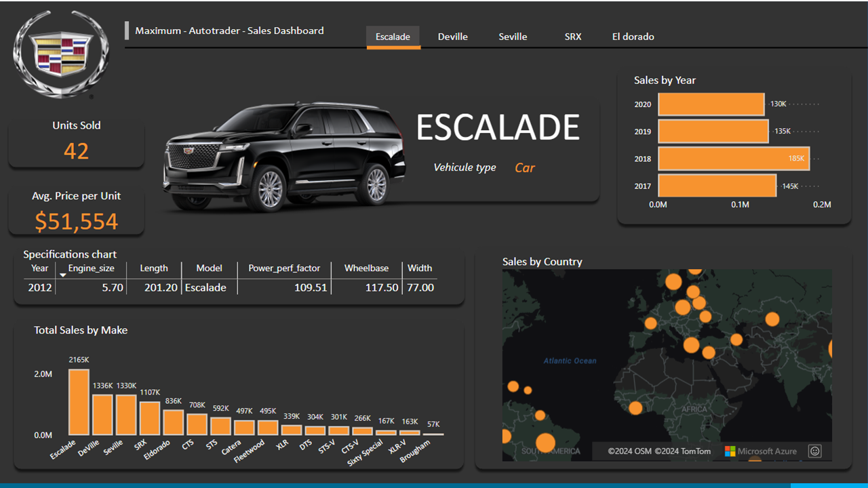
Task: Select the 2017 sales bar labeled 145K
Action: [717, 186]
